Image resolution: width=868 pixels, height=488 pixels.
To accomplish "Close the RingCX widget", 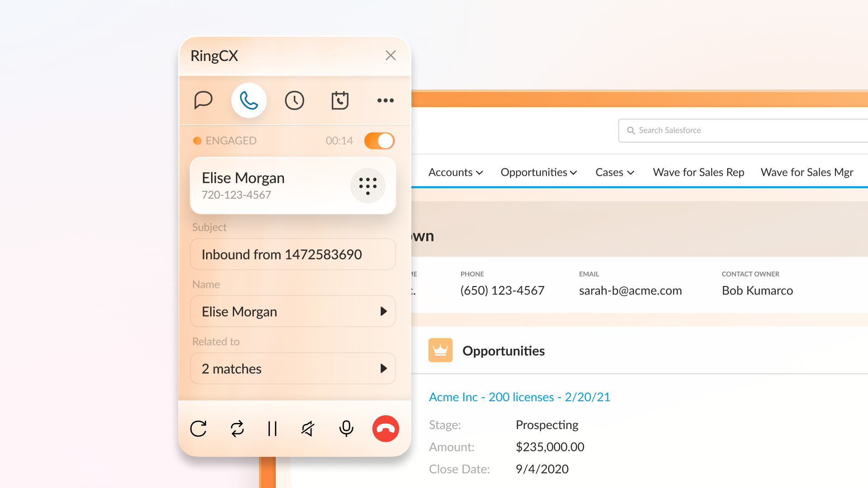I will [391, 55].
